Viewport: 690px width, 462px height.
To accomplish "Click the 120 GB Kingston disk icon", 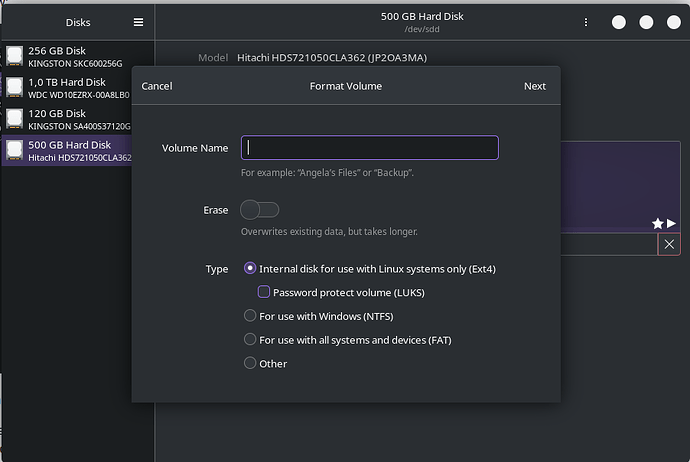I will point(14,120).
